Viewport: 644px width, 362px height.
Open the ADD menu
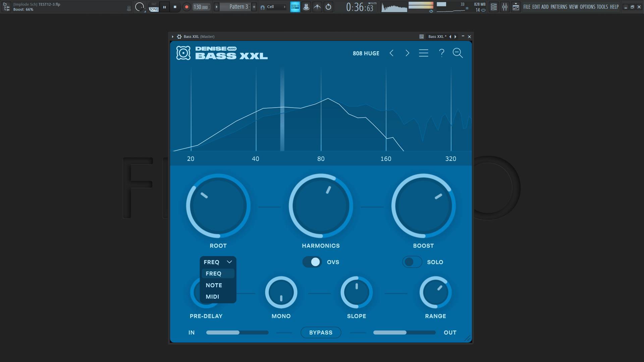(545, 7)
